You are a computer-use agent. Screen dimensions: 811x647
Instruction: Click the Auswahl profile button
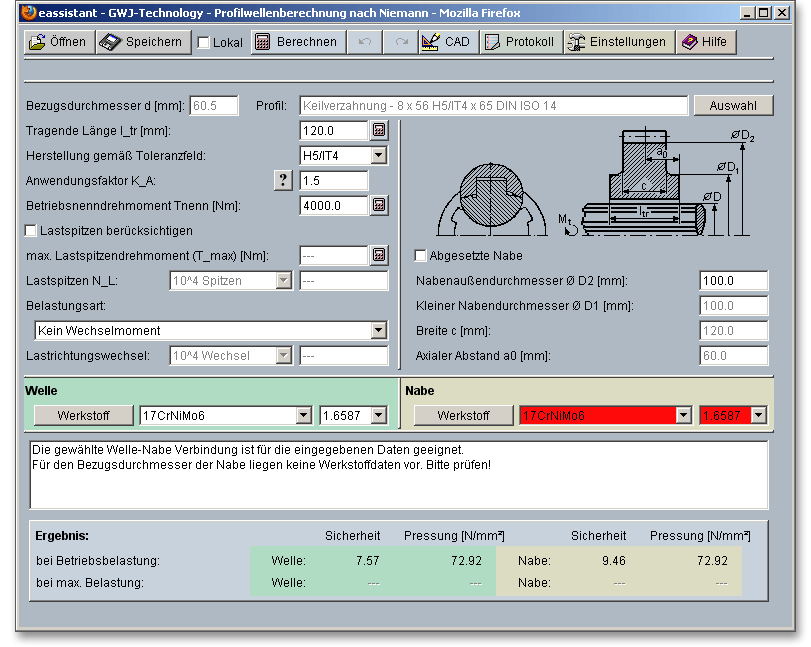click(731, 106)
